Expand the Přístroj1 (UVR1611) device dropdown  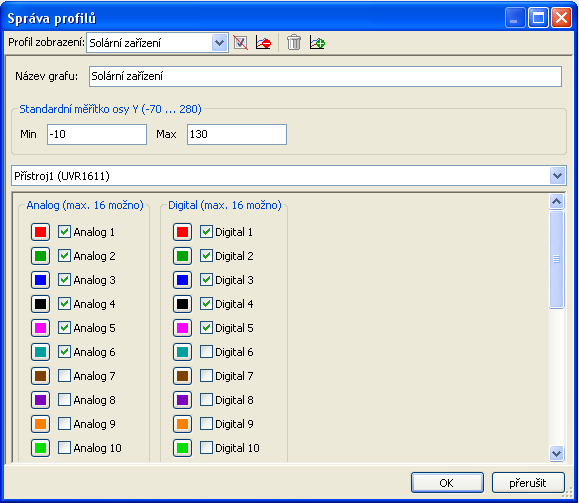tap(289, 176)
